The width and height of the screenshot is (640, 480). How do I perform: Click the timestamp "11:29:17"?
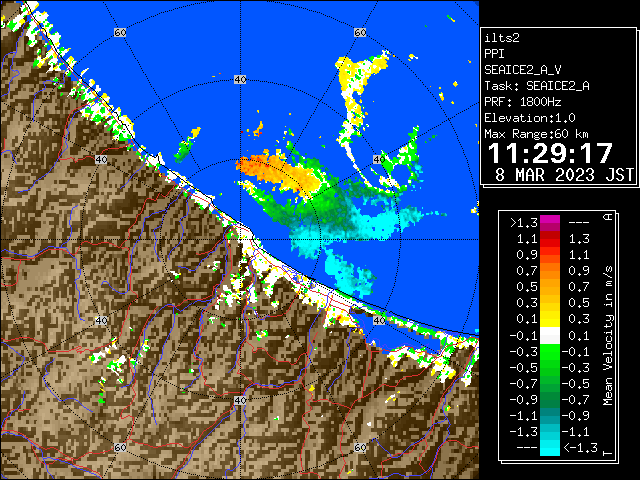(550, 153)
